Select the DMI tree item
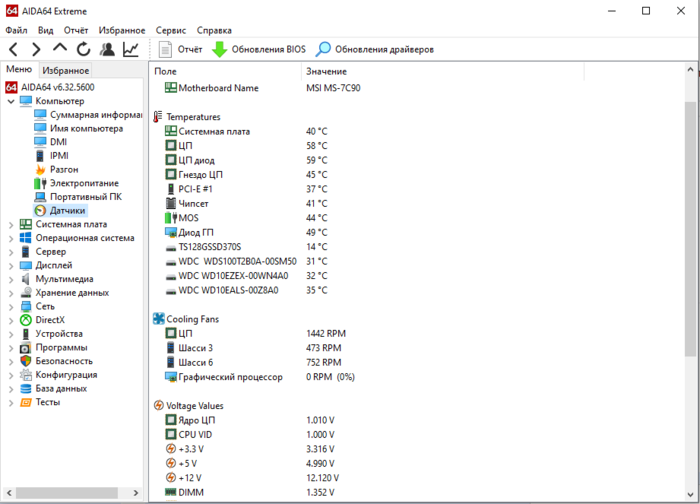This screenshot has width=700, height=504. pyautogui.click(x=50, y=142)
